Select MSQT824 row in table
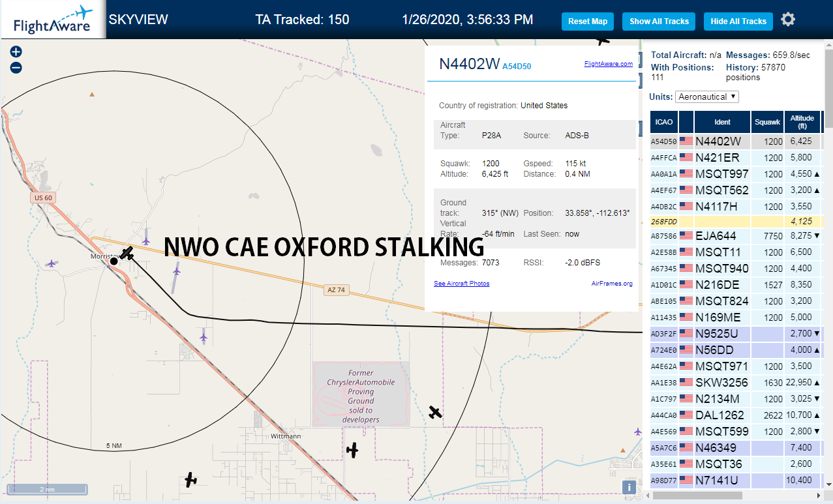 (x=736, y=301)
